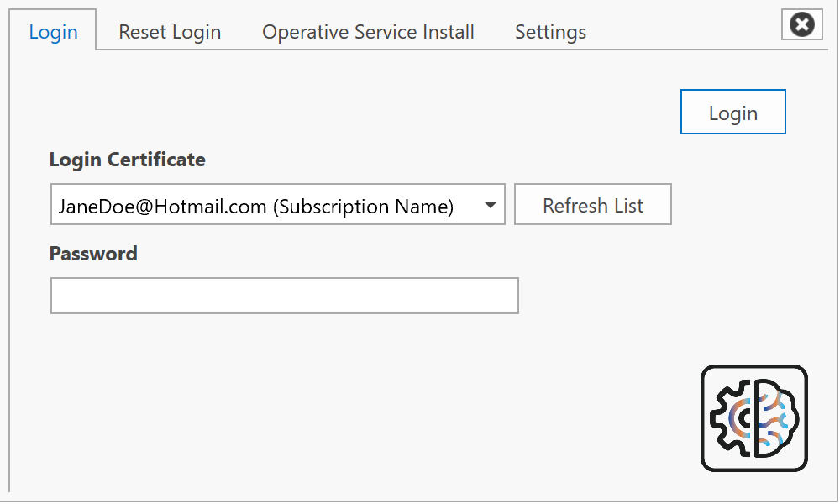Close the login window with X icon
The image size is (840, 504).
pos(802,25)
